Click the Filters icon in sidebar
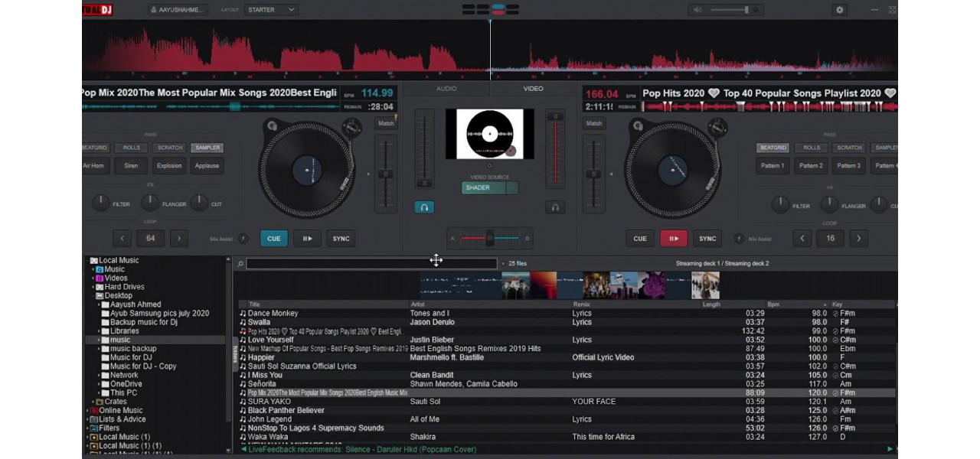 point(93,428)
